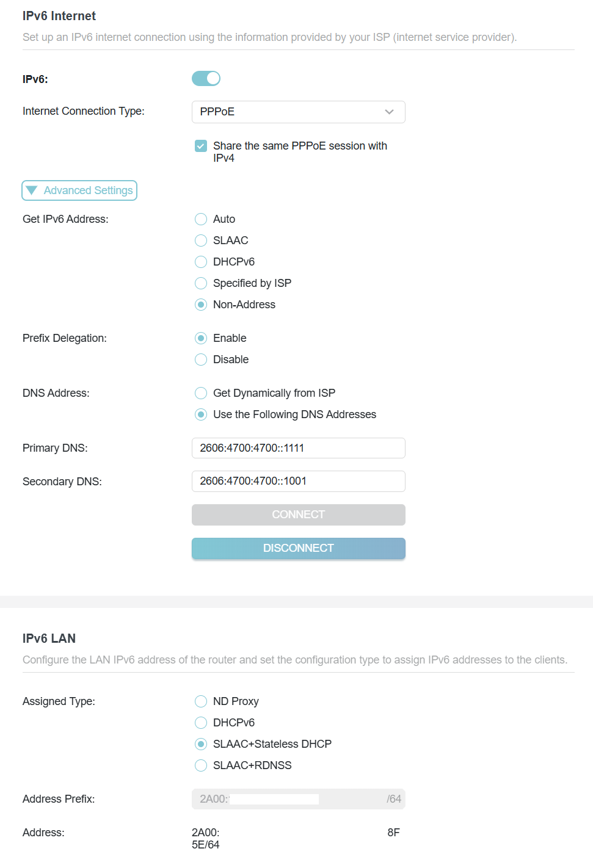Click the Secondary DNS input field
Screen dimensions: 593x868
[298, 481]
